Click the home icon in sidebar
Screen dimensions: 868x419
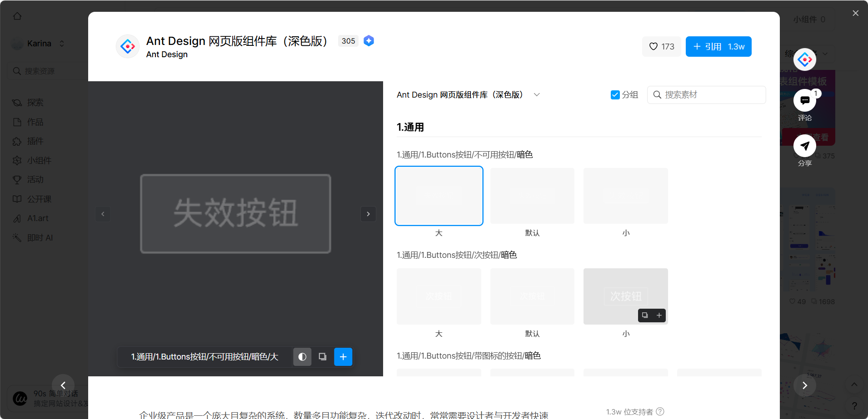pyautogui.click(x=17, y=16)
